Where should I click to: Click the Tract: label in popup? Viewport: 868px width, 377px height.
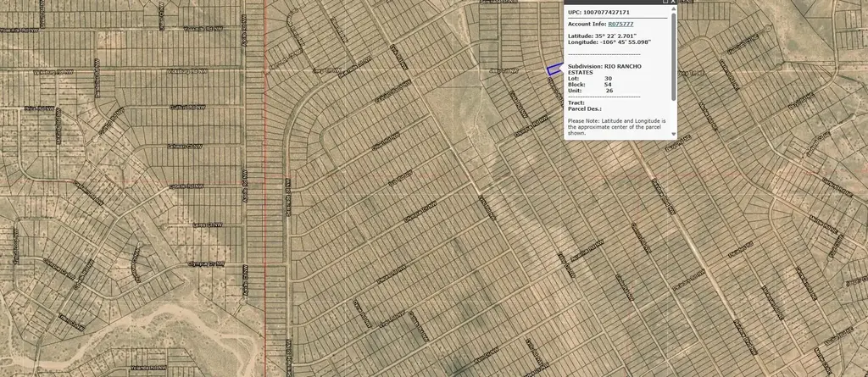(576, 103)
